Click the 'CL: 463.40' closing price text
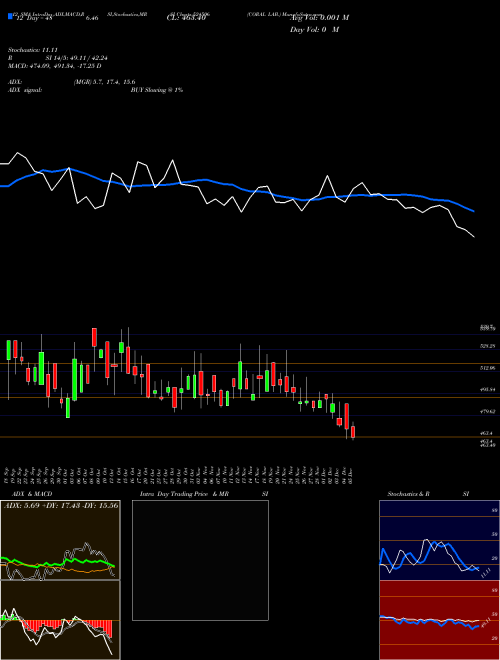This screenshot has height=660, width=500. pos(186,18)
